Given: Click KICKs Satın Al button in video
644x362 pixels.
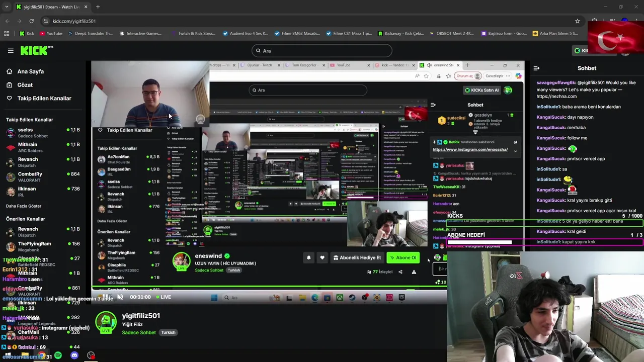Looking at the screenshot, I should point(481,90).
